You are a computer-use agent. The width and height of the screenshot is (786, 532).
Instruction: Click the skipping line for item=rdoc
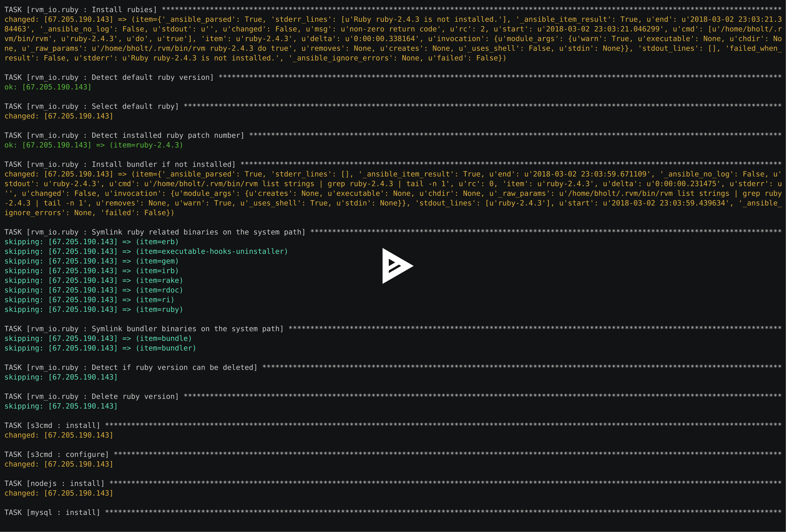point(94,290)
